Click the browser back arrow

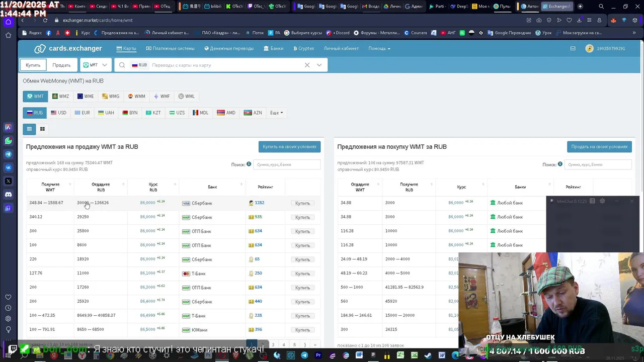click(22, 20)
